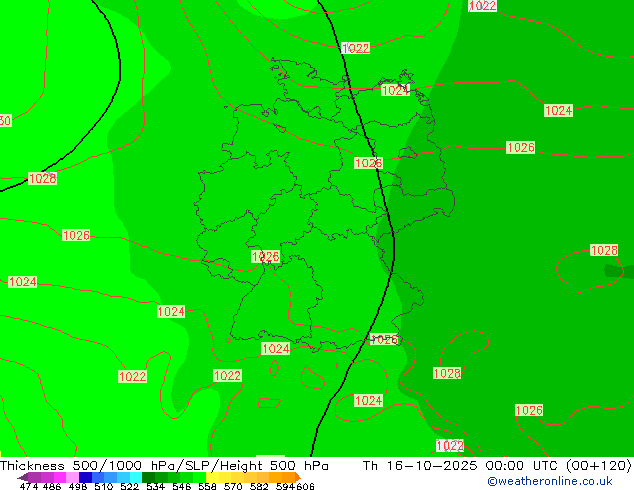The image size is (634, 490).
Task: Select the purple arrow tip at legend start
Action: click(x=23, y=477)
